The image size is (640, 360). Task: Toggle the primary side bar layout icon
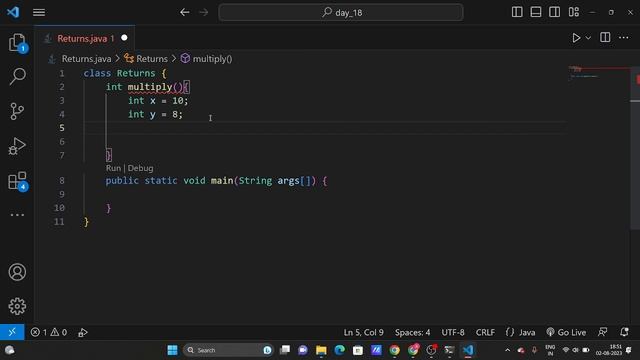(517, 12)
